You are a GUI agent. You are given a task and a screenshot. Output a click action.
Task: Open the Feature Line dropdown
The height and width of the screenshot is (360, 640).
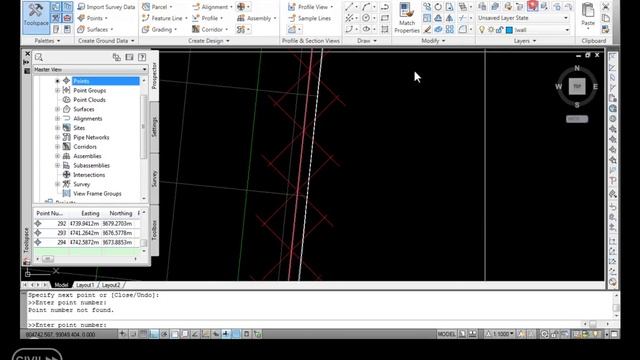[x=164, y=18]
